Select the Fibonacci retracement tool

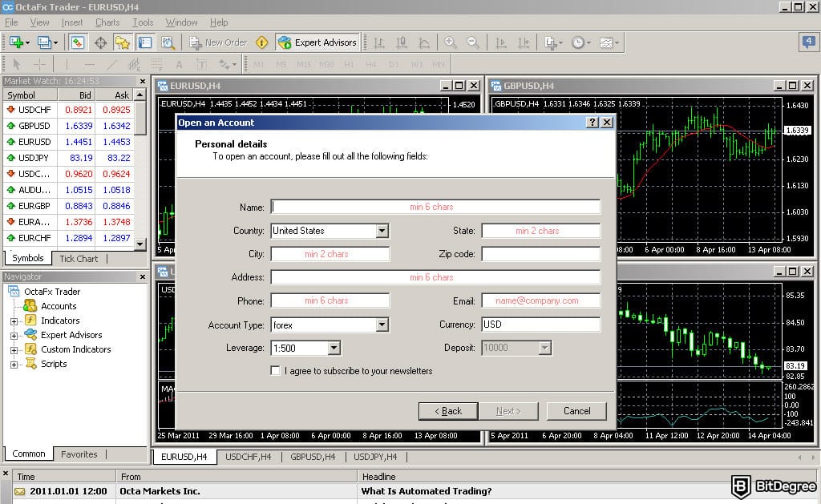[x=156, y=64]
